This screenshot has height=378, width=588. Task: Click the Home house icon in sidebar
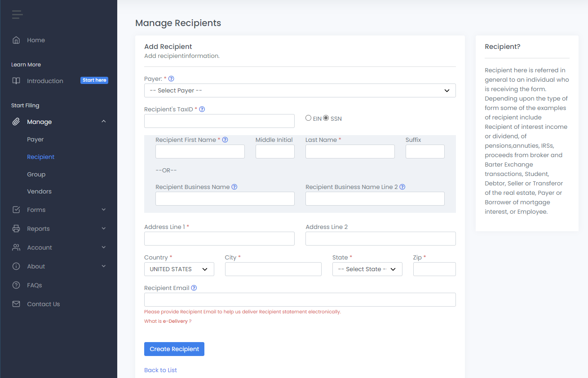16,40
